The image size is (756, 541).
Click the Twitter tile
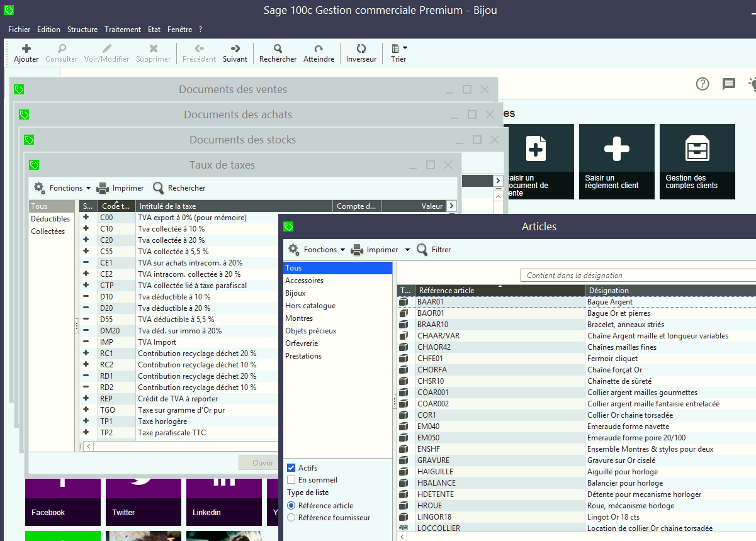click(x=144, y=502)
